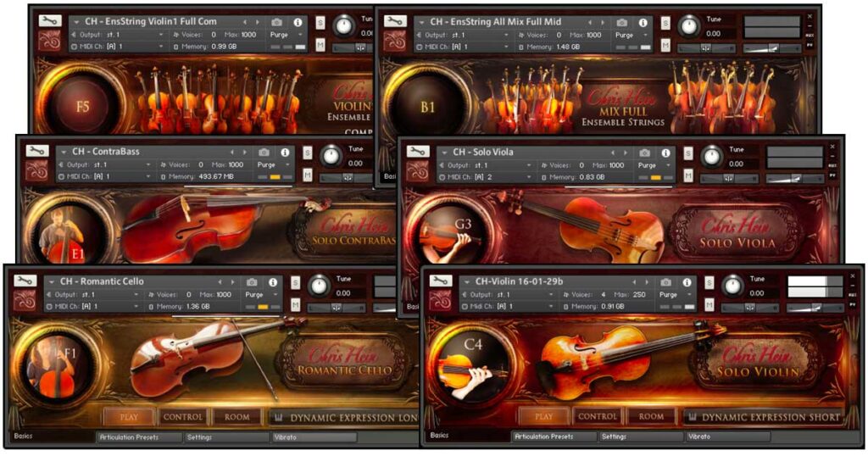Open Articulation Presets in Solo Violin window
This screenshot has width=868, height=456.
554,437
